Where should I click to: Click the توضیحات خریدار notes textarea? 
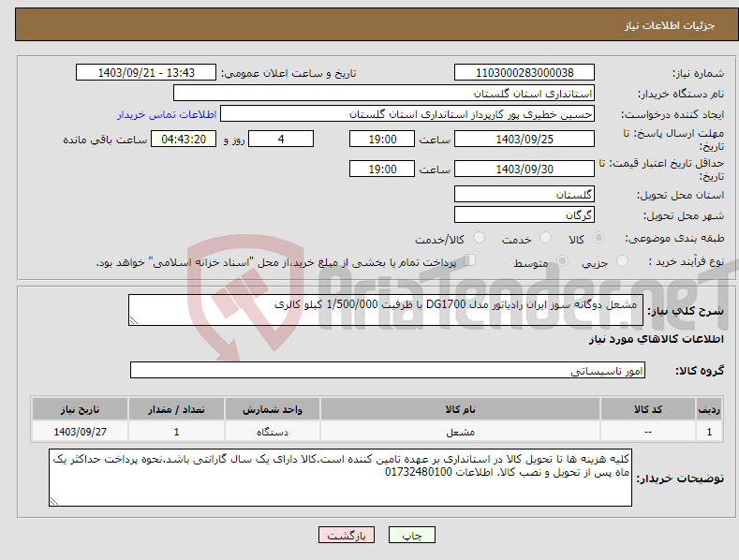coord(340,478)
